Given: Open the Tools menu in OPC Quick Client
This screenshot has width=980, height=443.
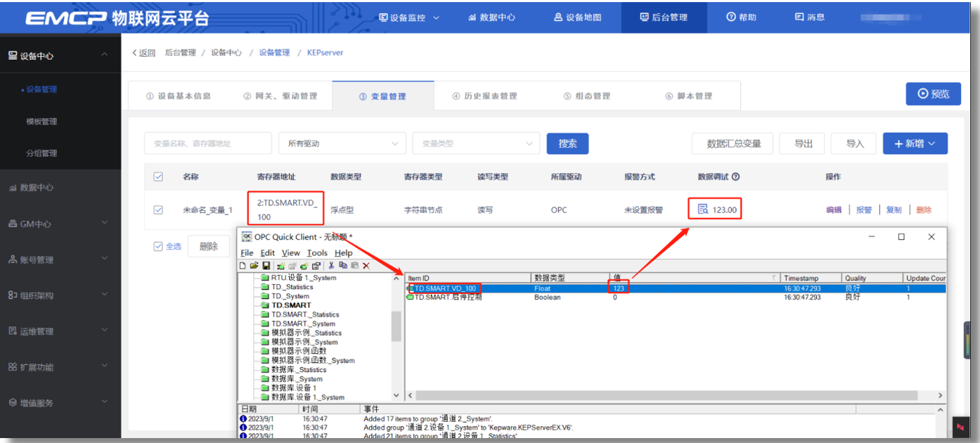Looking at the screenshot, I should 317,253.
